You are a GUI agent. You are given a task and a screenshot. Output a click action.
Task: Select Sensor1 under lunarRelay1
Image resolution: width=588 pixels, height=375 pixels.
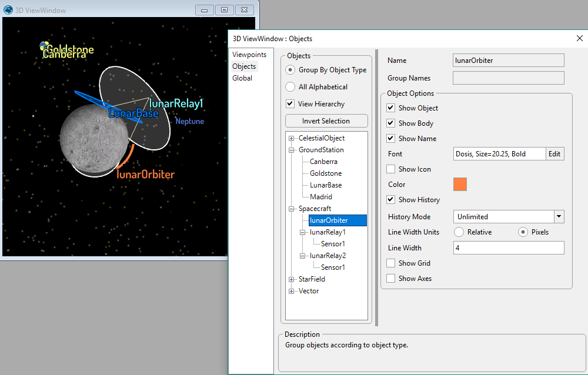coord(333,244)
